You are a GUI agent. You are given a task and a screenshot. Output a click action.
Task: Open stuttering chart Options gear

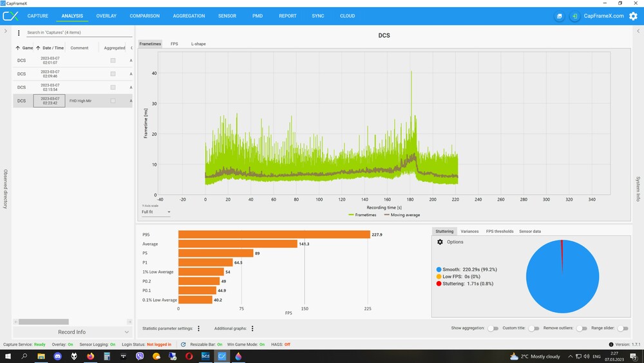[440, 242]
